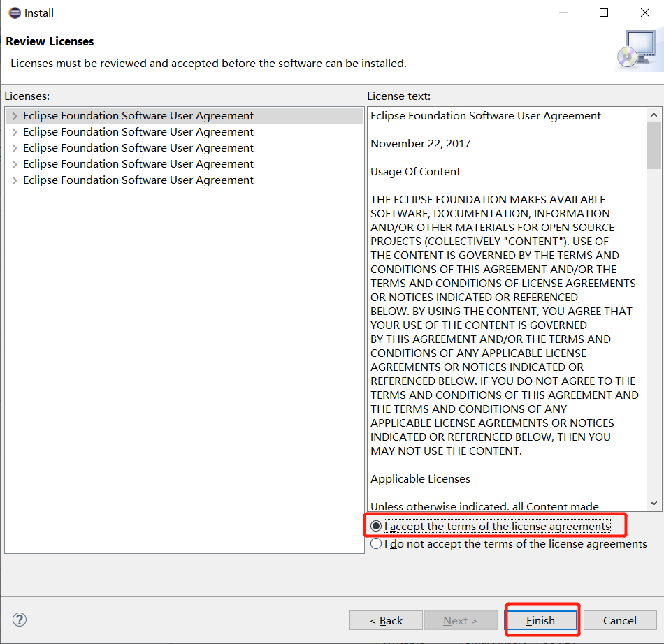
Task: Click the license text scroll up arrow
Action: (654, 115)
